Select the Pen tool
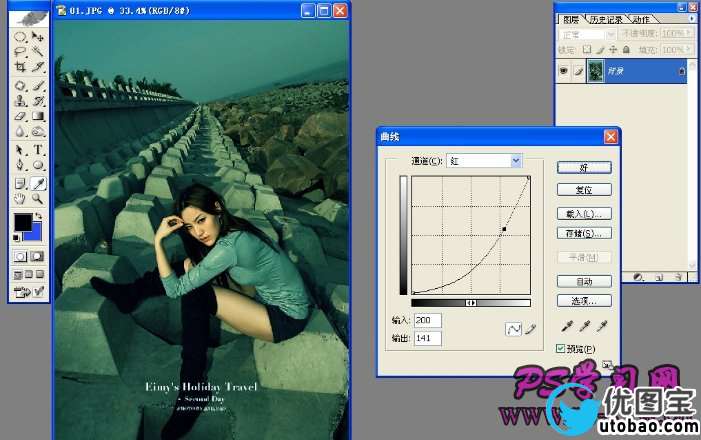The height and width of the screenshot is (440, 701). coord(20,165)
